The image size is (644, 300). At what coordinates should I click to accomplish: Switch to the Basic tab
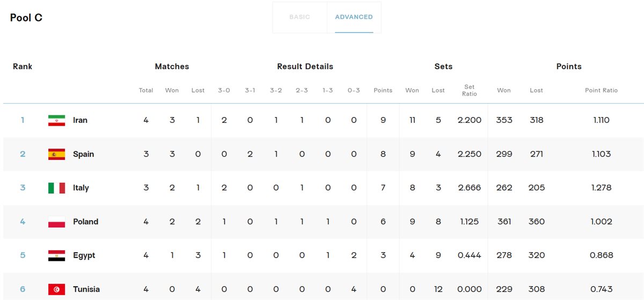point(299,17)
